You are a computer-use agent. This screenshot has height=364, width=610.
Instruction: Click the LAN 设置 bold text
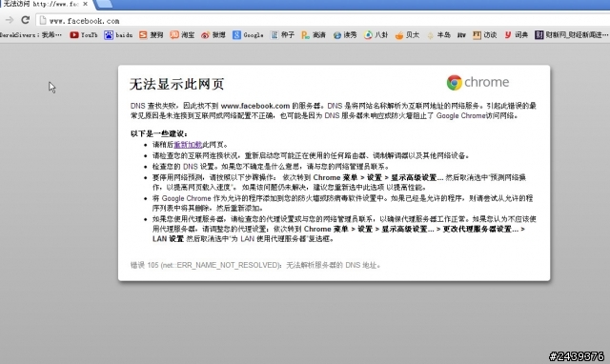[168, 239]
